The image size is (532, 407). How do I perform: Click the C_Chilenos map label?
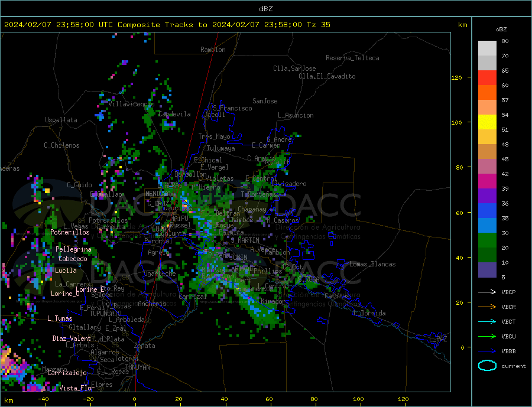[61, 145]
